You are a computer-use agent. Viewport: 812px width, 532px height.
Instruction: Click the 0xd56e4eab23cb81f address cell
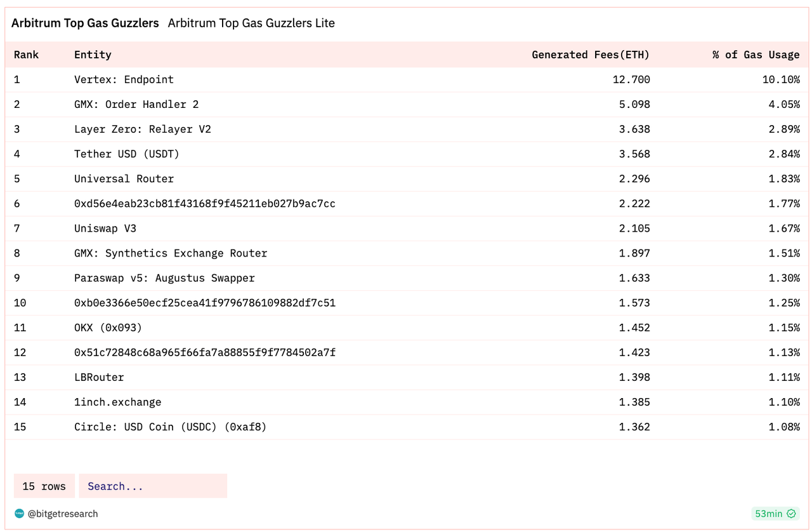tap(204, 204)
